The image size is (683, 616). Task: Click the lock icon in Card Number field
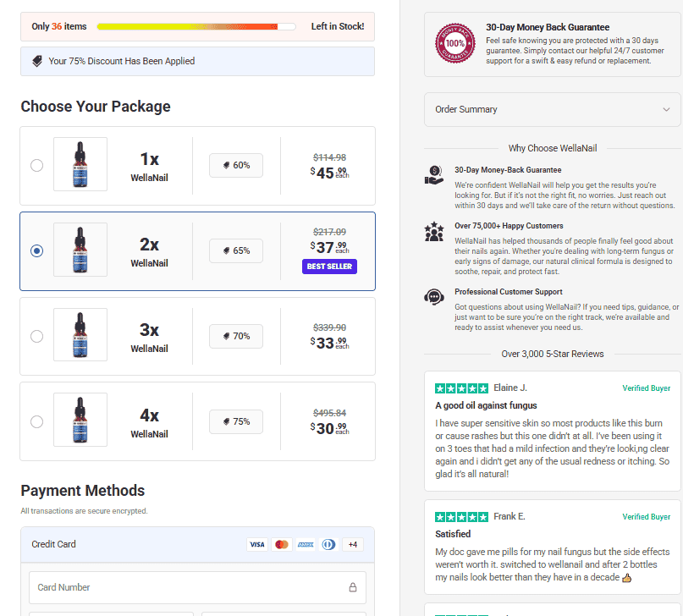tap(353, 587)
